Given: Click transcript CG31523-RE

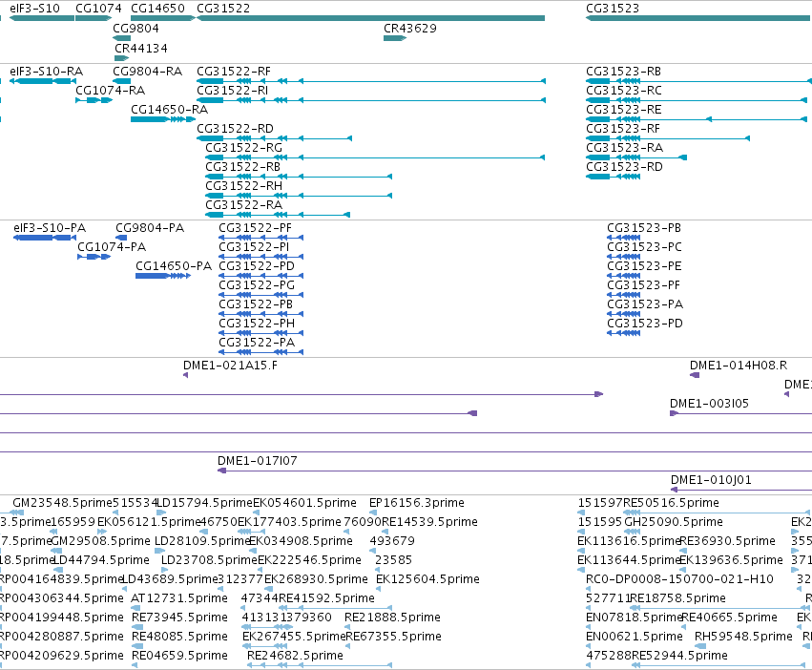Looking at the screenshot, I should [x=697, y=119].
